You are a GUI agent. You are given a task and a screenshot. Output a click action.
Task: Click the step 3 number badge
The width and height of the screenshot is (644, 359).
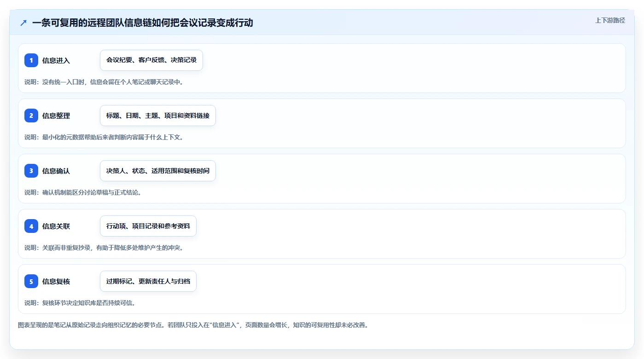click(x=31, y=171)
